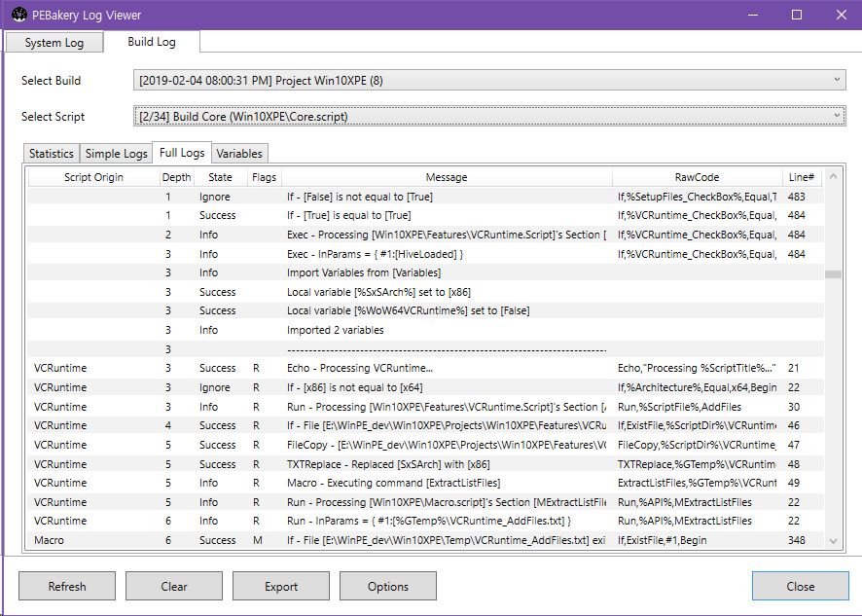Clear the build log
This screenshot has width=862, height=616.
coord(173,586)
